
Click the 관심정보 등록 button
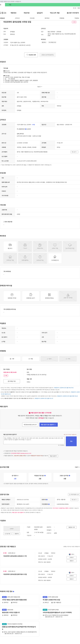31,55
